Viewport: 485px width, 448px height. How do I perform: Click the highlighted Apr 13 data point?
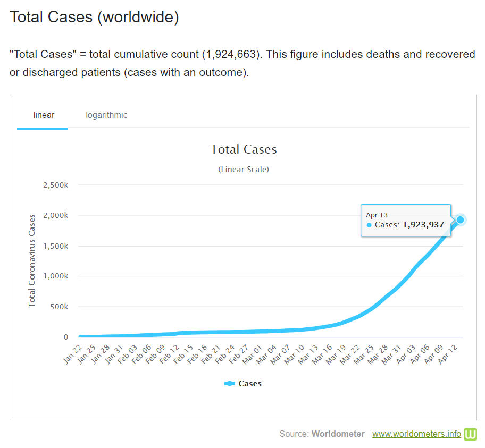[460, 219]
